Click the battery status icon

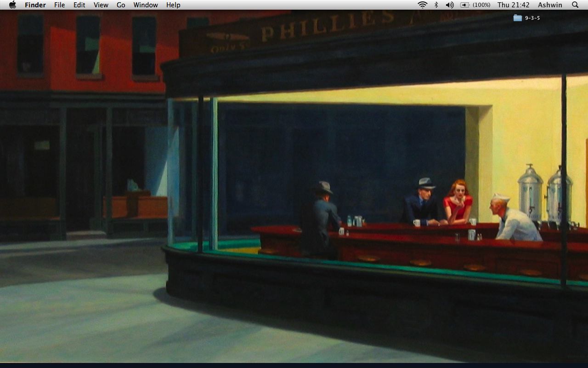click(465, 5)
